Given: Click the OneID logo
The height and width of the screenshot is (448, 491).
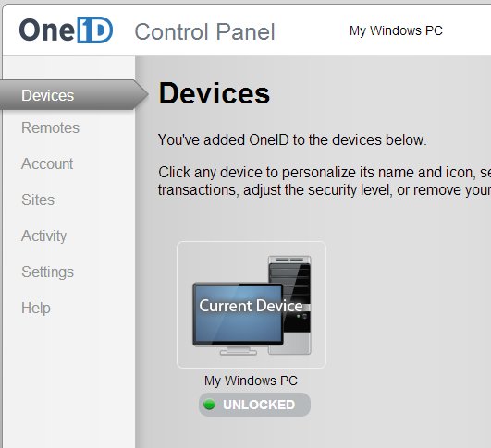Looking at the screenshot, I should pos(66,30).
